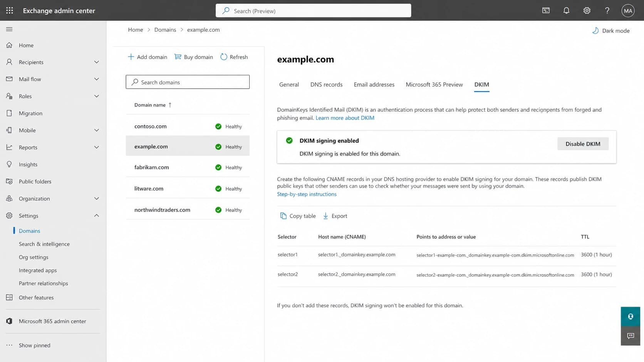
Task: Open the Cloud Shell icon in header
Action: (546, 10)
